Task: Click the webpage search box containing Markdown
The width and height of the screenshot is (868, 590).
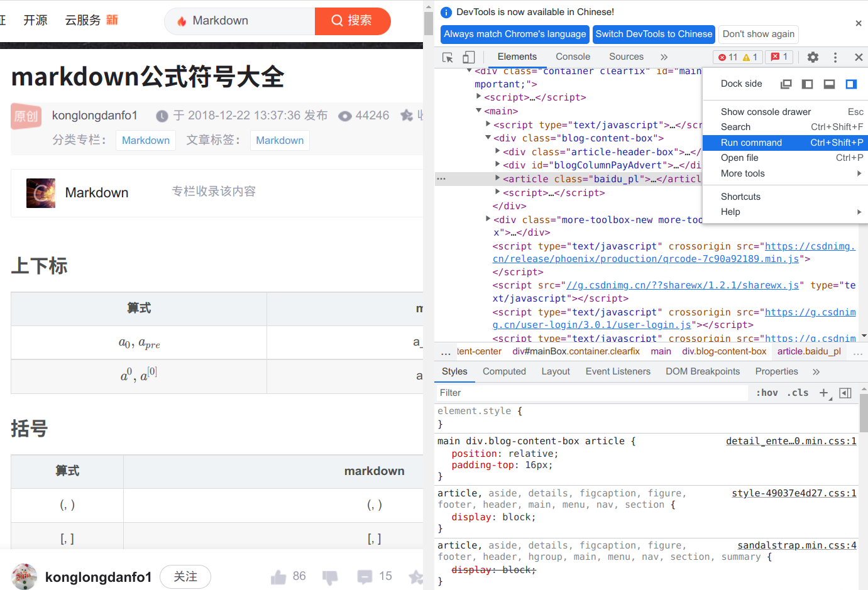Action: 239,21
